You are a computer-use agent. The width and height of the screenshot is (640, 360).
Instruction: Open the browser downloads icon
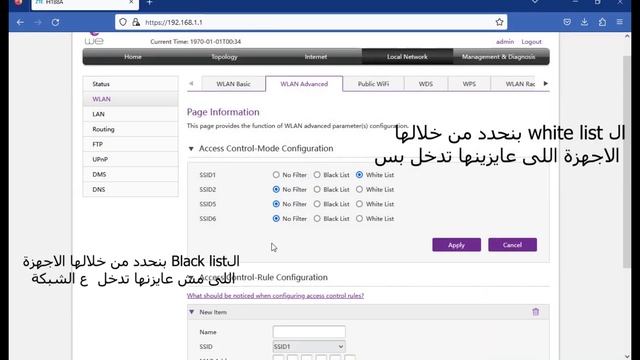pos(584,22)
